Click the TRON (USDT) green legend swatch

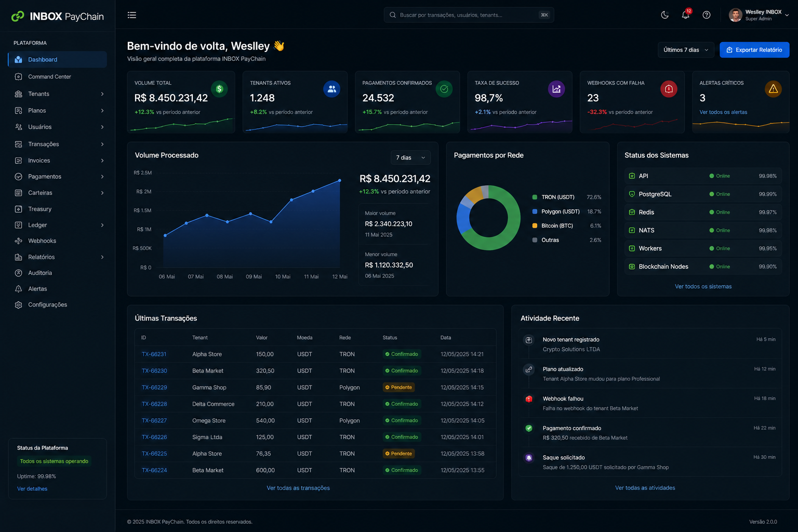535,197
